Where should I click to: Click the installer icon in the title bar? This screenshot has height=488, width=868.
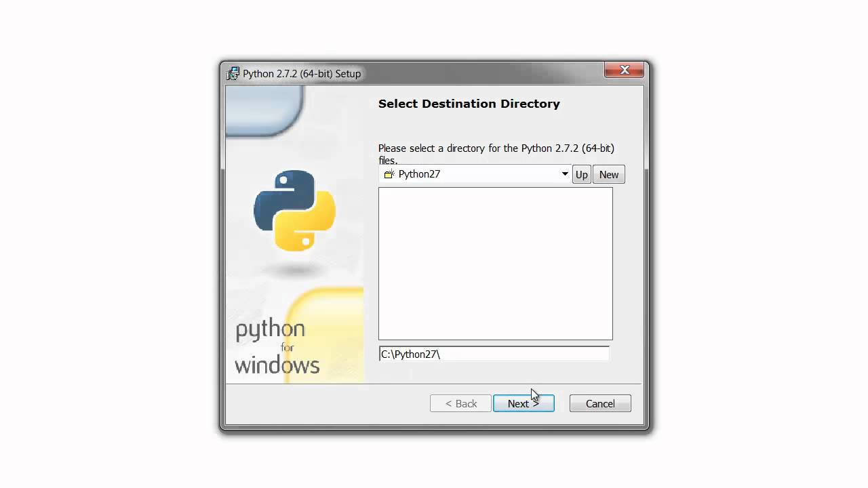click(x=233, y=73)
